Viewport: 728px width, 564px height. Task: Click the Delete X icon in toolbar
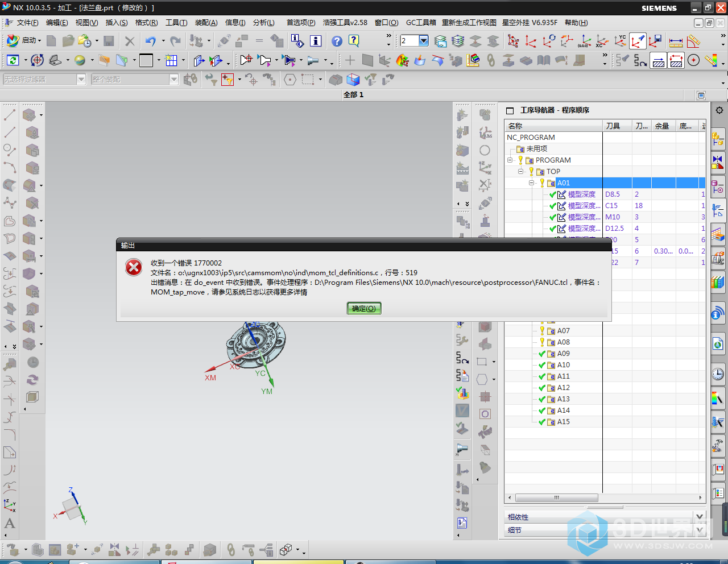pos(130,41)
